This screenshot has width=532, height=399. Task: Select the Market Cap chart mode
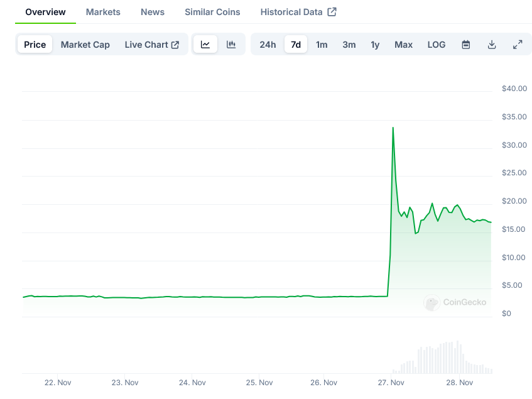point(85,45)
